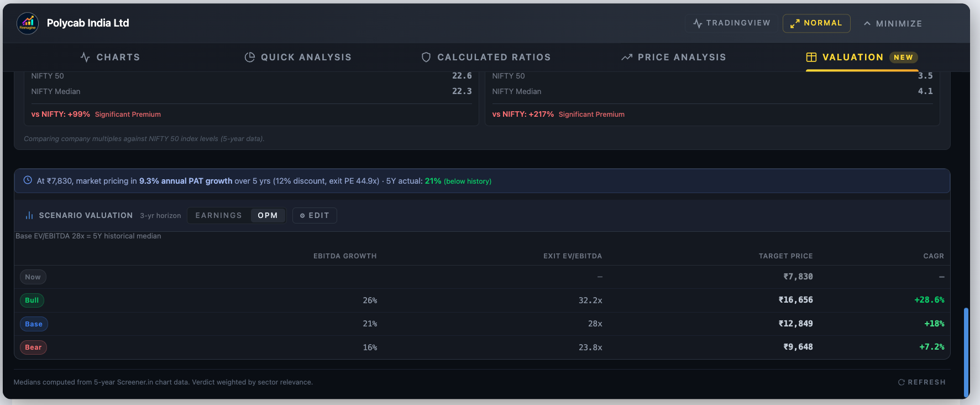Open the Charts tab
The image size is (980, 405).
[x=110, y=57]
